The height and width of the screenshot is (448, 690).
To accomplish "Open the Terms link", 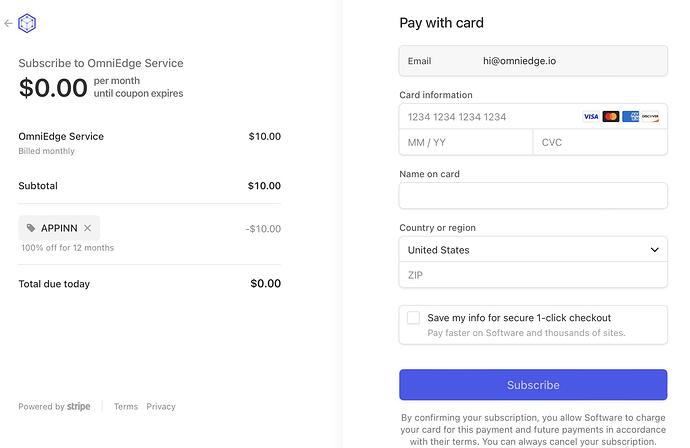I will click(x=126, y=407).
